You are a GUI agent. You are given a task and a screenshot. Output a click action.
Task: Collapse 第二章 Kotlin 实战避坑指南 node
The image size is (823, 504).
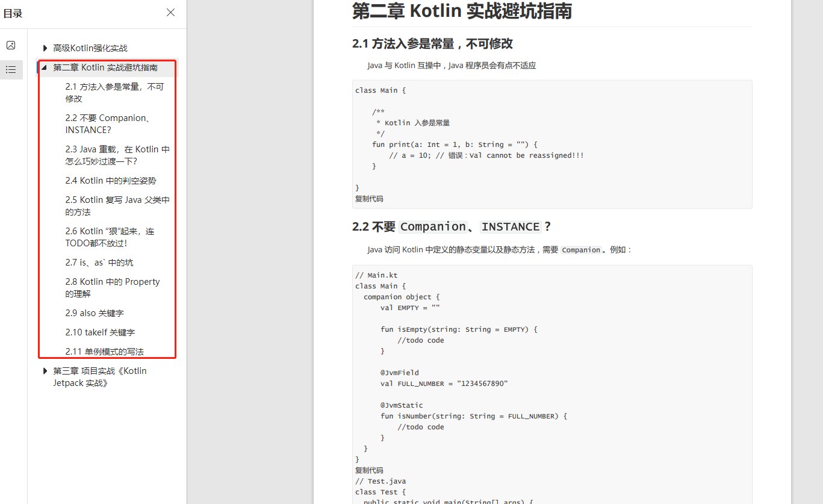[x=44, y=67]
